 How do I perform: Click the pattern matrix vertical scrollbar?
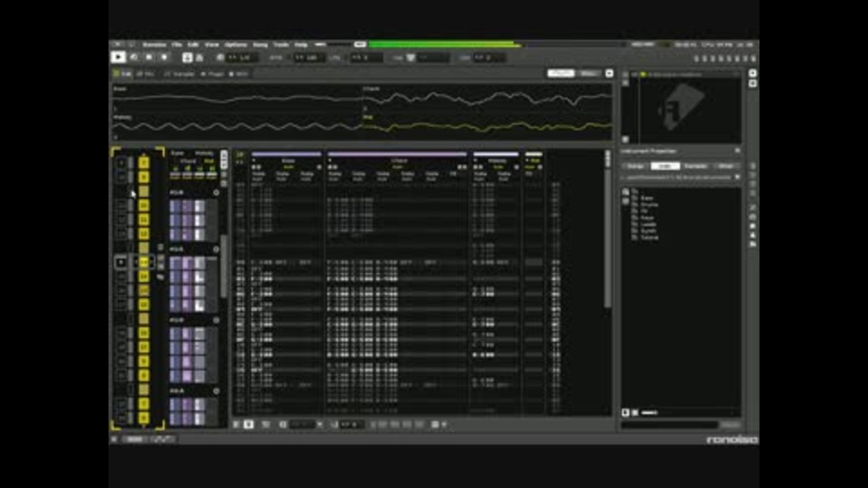pyautogui.click(x=223, y=266)
